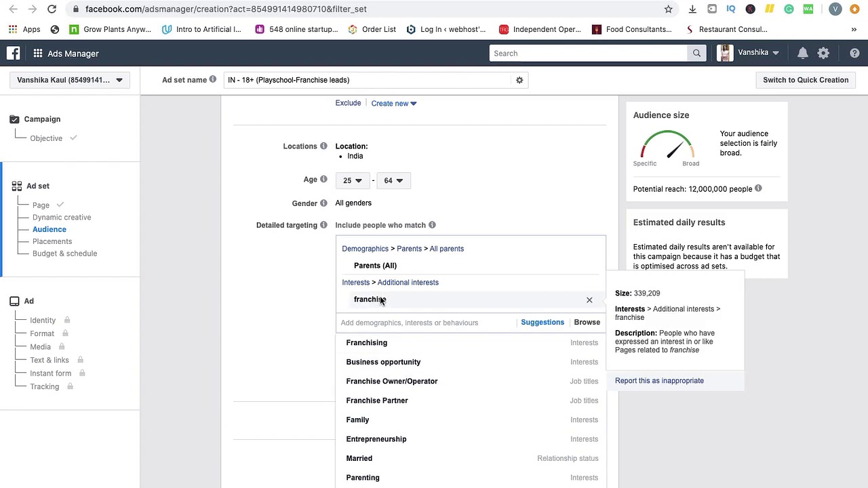Click the Demographics breadcrumb link
This screenshot has width=868, height=488.
[365, 249]
